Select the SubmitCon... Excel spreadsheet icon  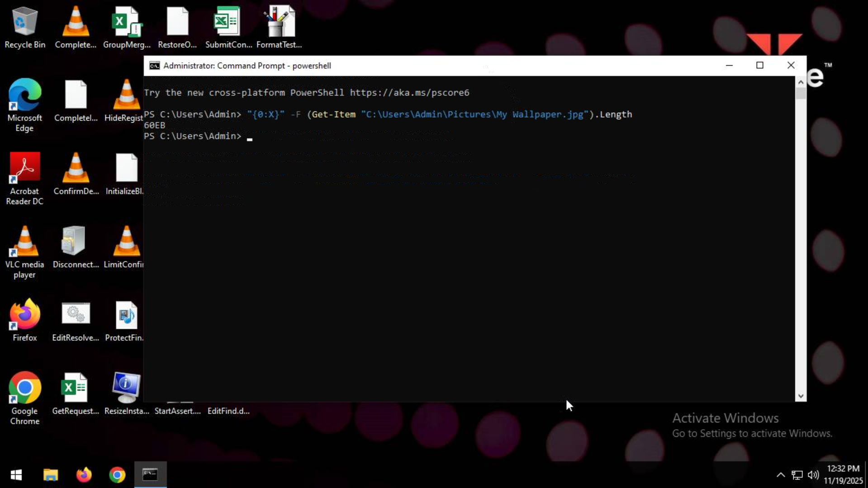pos(228,27)
